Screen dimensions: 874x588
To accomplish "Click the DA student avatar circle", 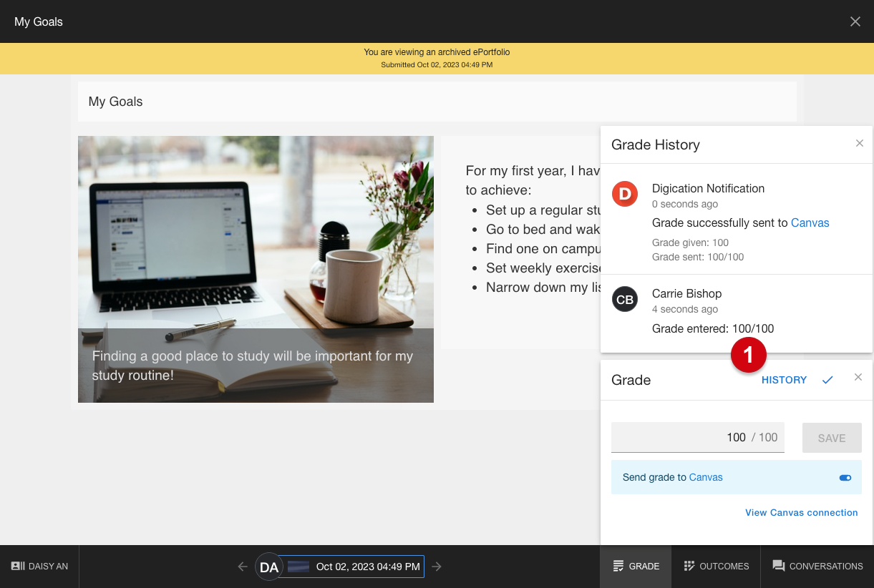I will pos(269,567).
